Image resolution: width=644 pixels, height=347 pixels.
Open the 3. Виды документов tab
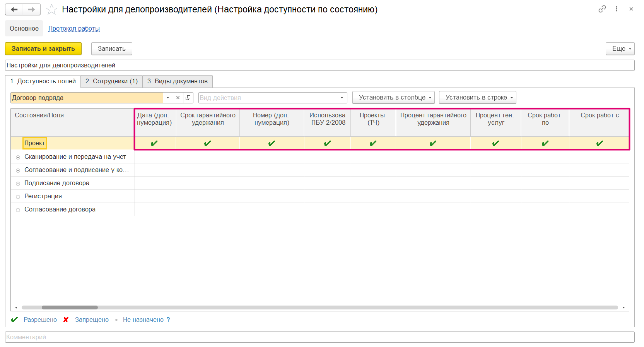coord(178,81)
